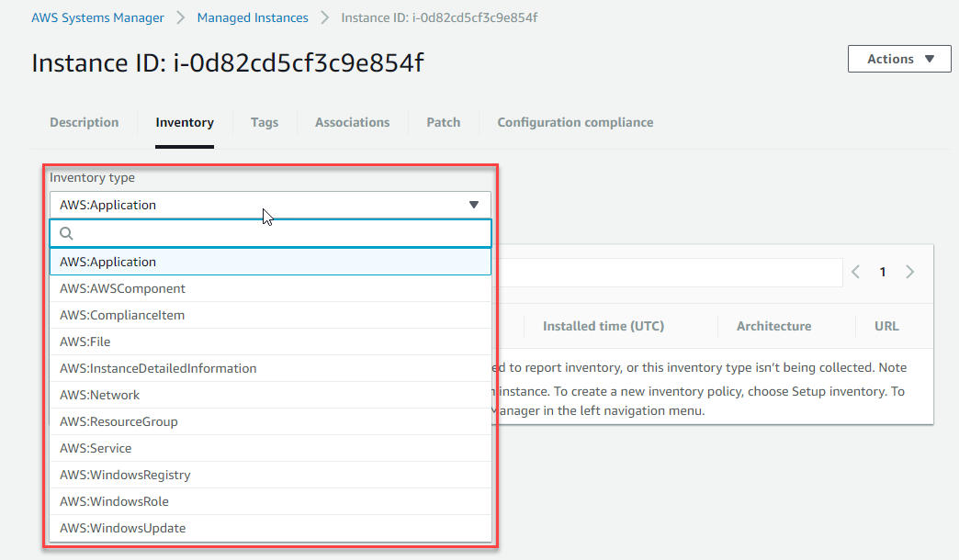Select AWS:File inventory type
The width and height of the screenshot is (959, 560).
(x=270, y=342)
